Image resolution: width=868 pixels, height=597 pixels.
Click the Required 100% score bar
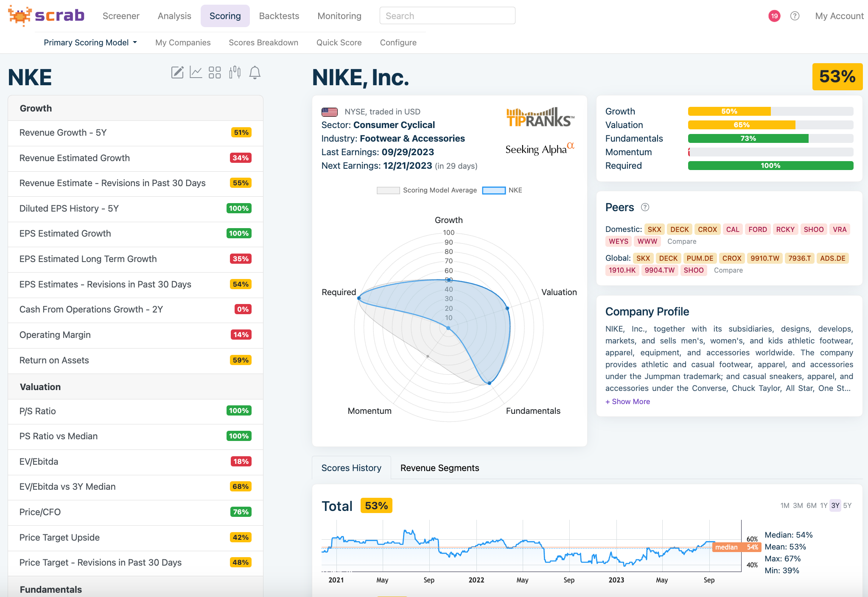pos(770,166)
